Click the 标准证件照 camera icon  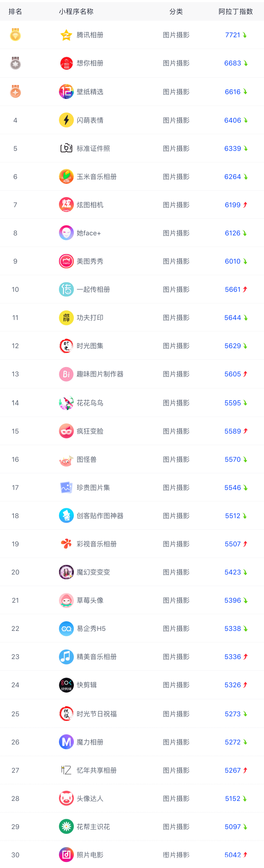point(66,148)
